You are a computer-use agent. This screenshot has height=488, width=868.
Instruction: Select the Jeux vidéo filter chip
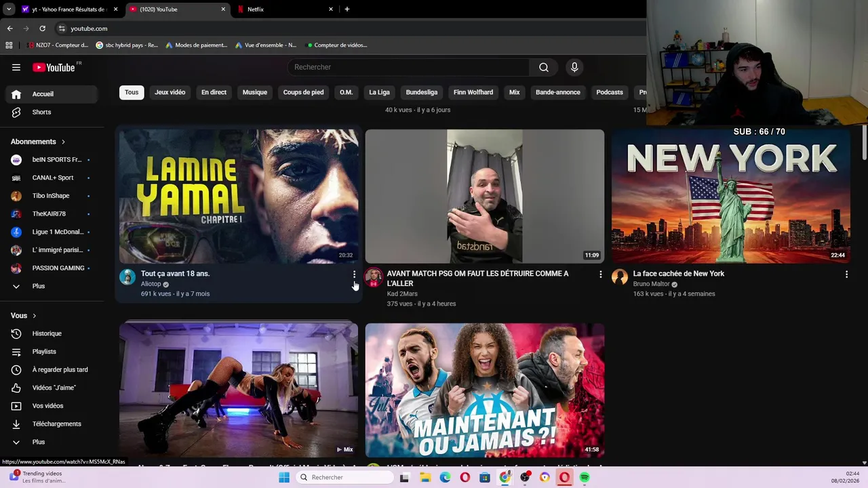[170, 92]
